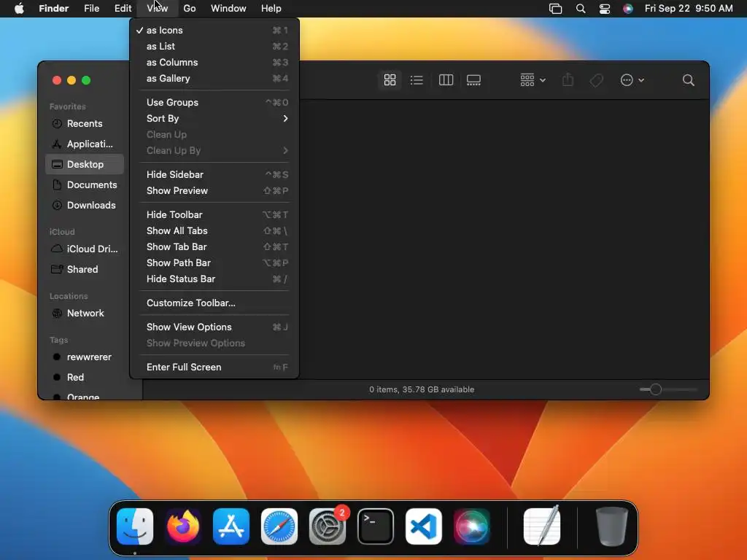
Task: Select Hide Status Bar menu item
Action: pos(214,279)
